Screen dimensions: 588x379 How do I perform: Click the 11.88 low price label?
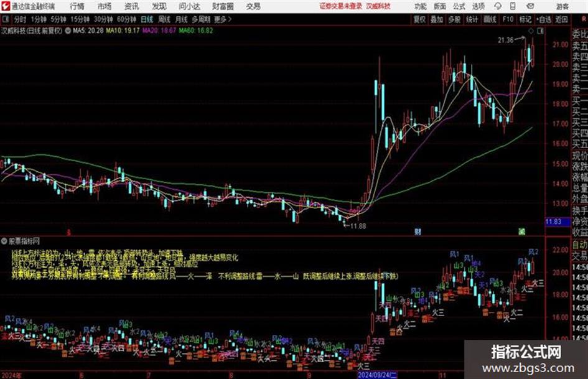tap(358, 226)
